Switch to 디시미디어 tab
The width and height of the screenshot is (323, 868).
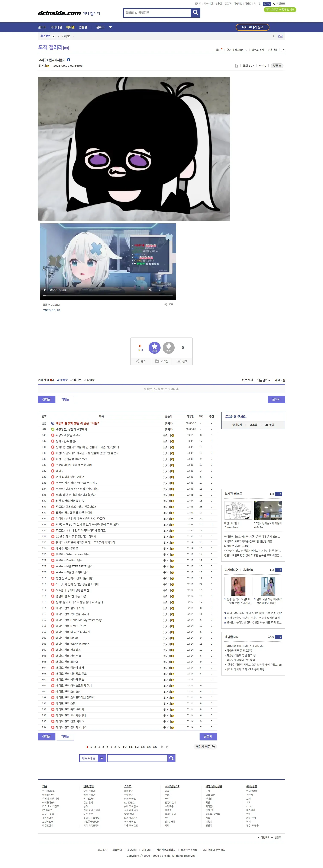click(232, 570)
